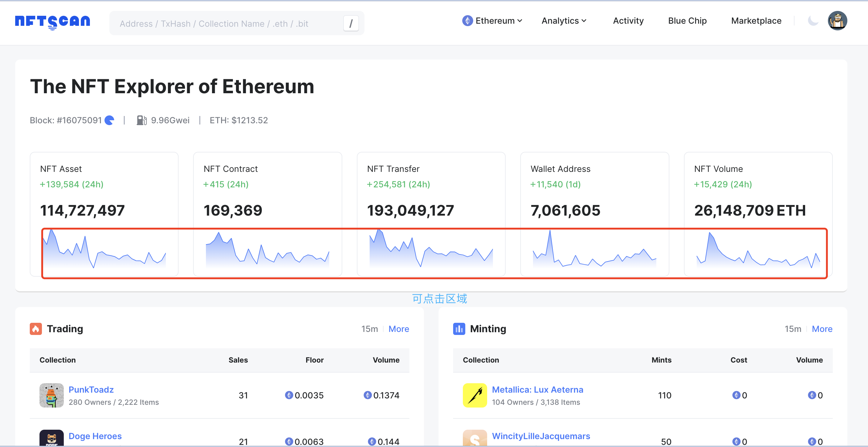This screenshot has height=447, width=868.
Task: Click the ETH icon beside Doge Heroes volume
Action: coord(372,441)
